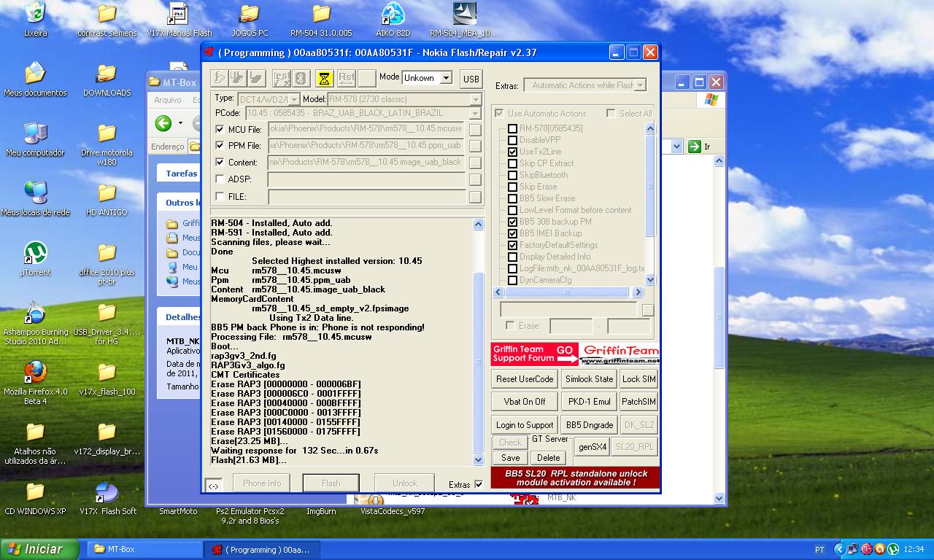Image resolution: width=934 pixels, height=560 pixels.
Task: Open the address bar dropdown in MT-Box window
Action: (676, 147)
